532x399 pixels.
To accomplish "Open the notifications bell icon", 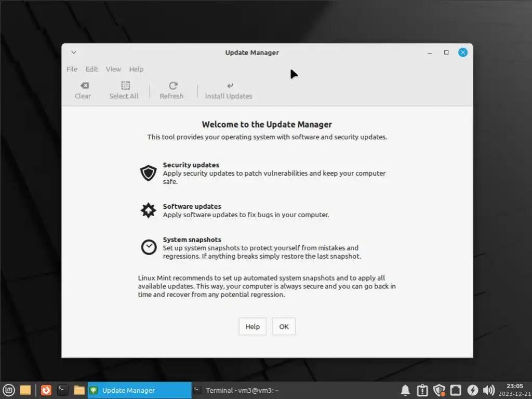I will pyautogui.click(x=405, y=390).
